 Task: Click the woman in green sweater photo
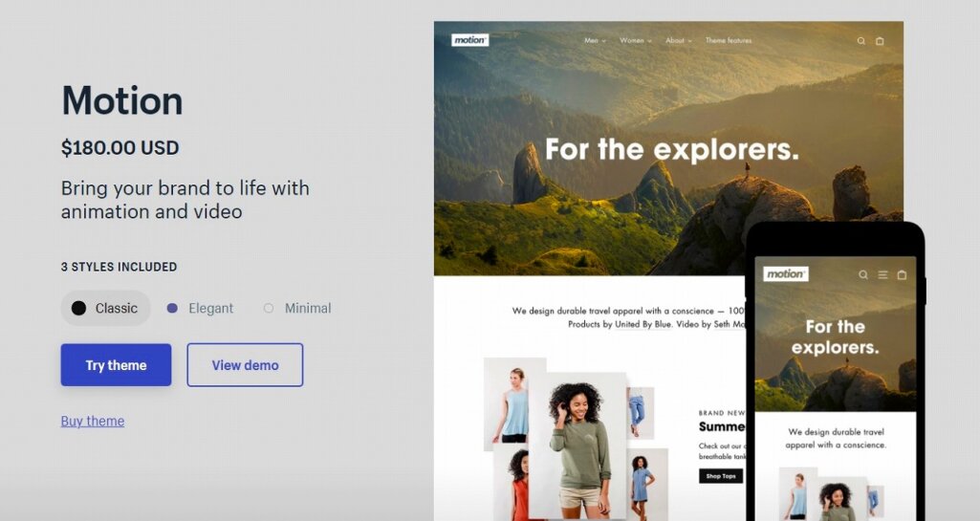point(578,446)
